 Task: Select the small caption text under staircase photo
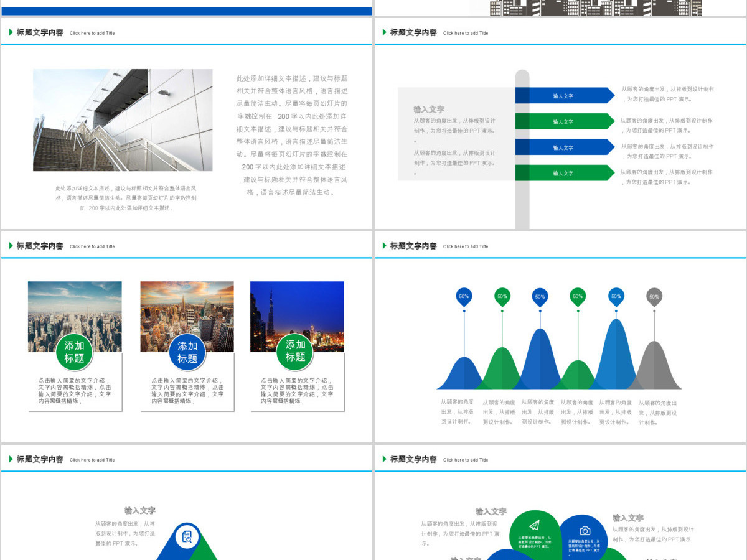tap(126, 198)
